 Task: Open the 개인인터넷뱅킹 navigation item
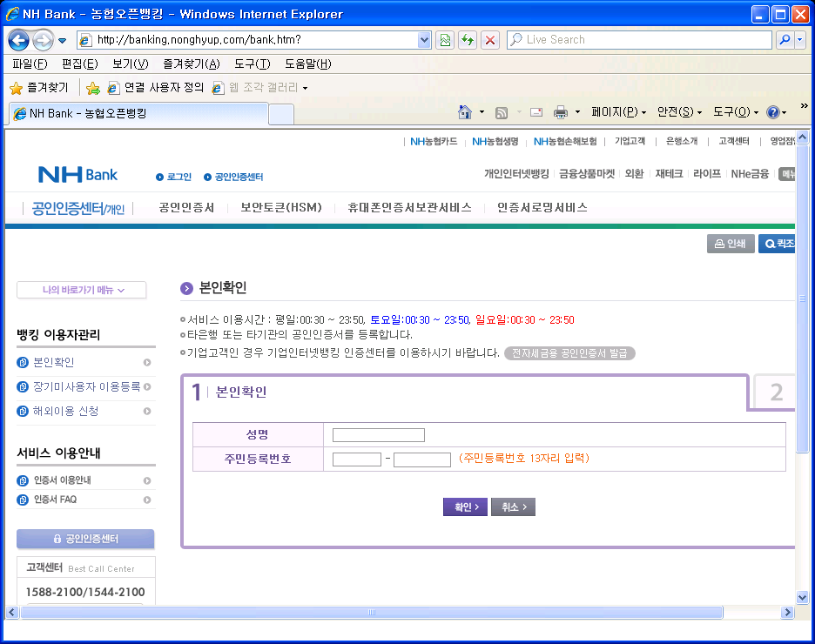pos(516,174)
